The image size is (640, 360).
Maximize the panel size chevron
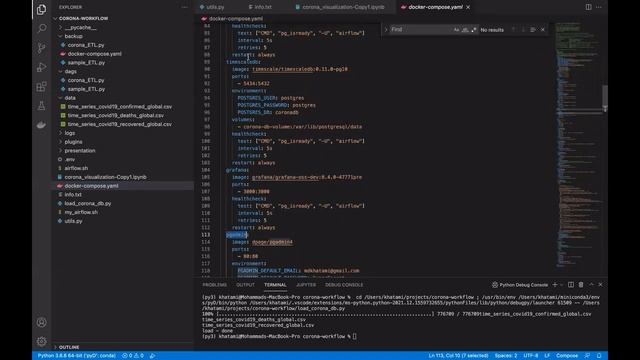pos(591,284)
